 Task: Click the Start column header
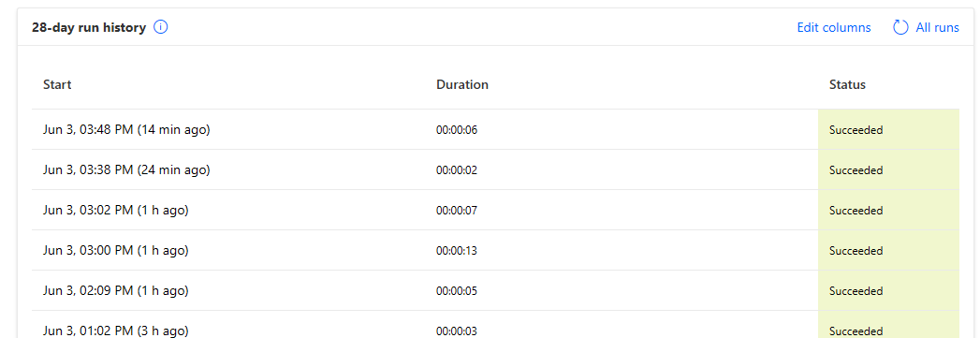(57, 84)
